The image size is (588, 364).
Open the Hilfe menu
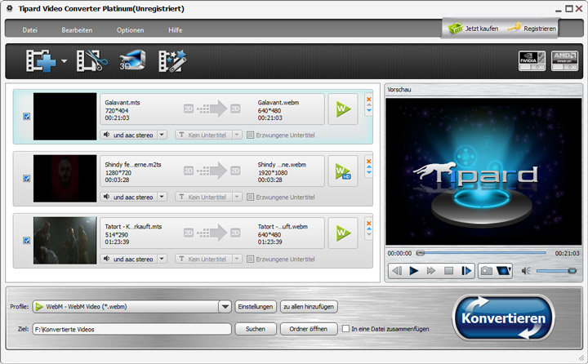175,30
